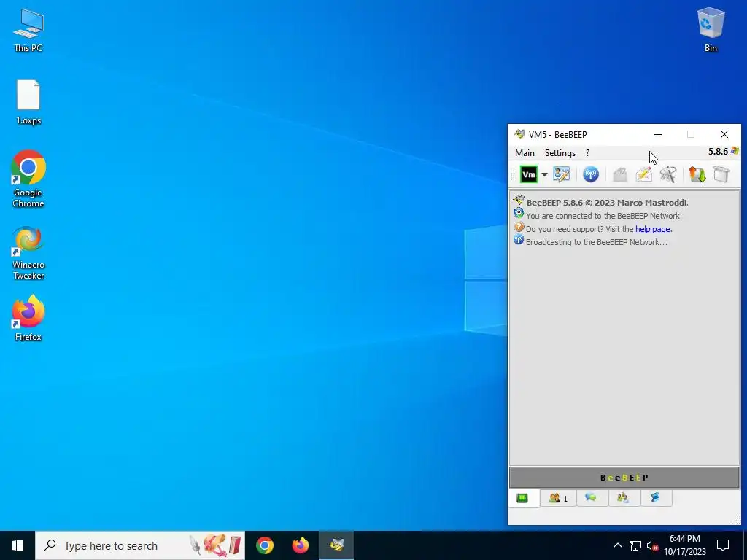Image resolution: width=747 pixels, height=560 pixels.
Task: Click the Vm user avatar button
Action: coord(528,174)
